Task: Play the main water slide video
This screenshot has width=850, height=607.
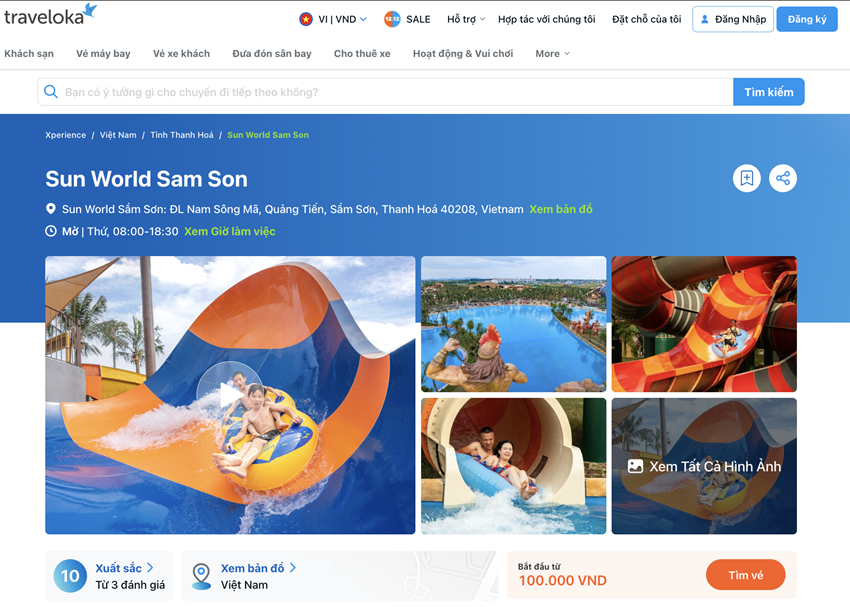Action: pos(230,395)
